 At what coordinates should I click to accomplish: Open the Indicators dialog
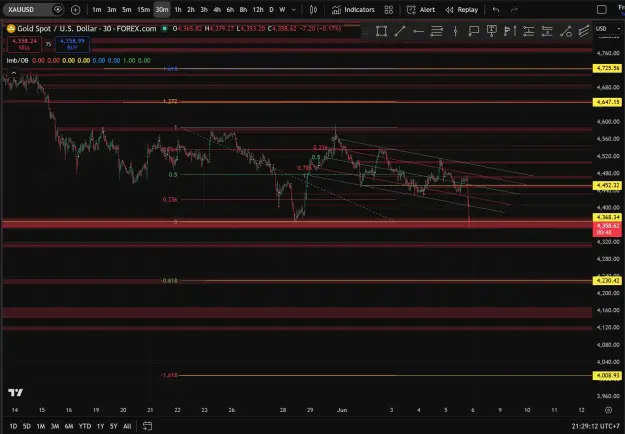pos(353,10)
